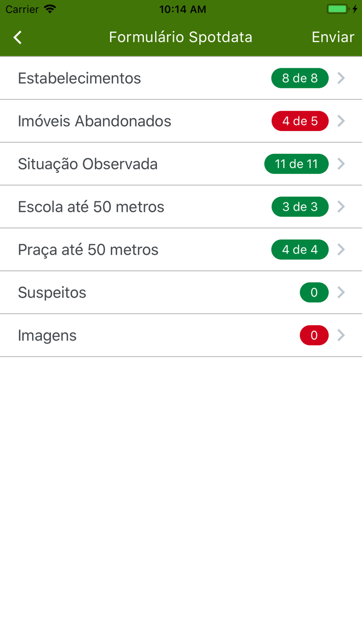
Task: Tap the 10:14 AM clock in the status bar
Action: coord(183,9)
